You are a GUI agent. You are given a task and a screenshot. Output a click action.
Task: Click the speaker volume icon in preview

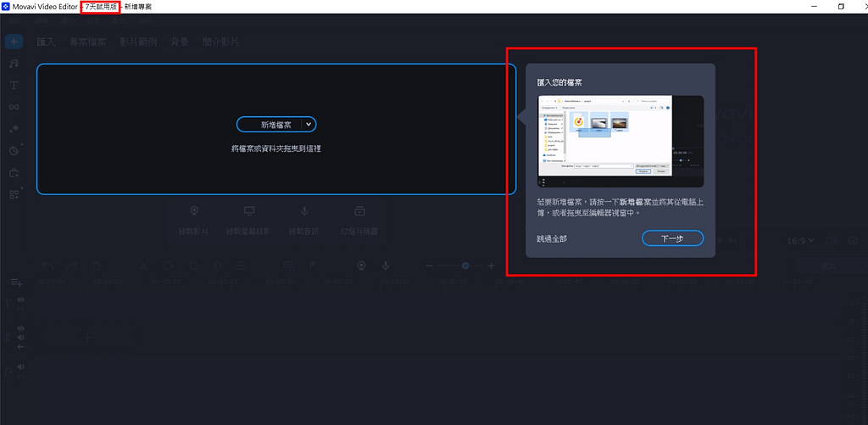pos(831,240)
